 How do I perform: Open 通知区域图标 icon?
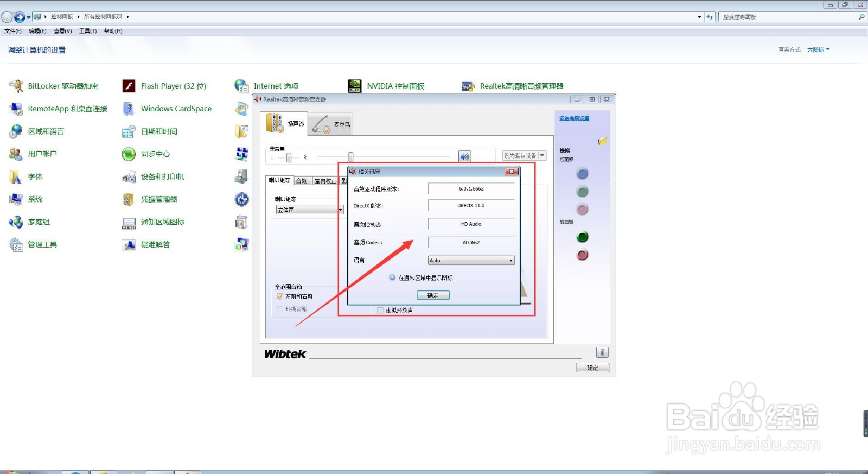click(129, 222)
